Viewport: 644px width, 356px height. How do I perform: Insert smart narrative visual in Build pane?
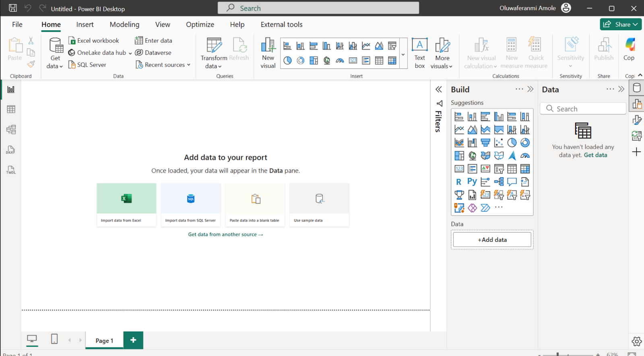pyautogui.click(x=525, y=182)
